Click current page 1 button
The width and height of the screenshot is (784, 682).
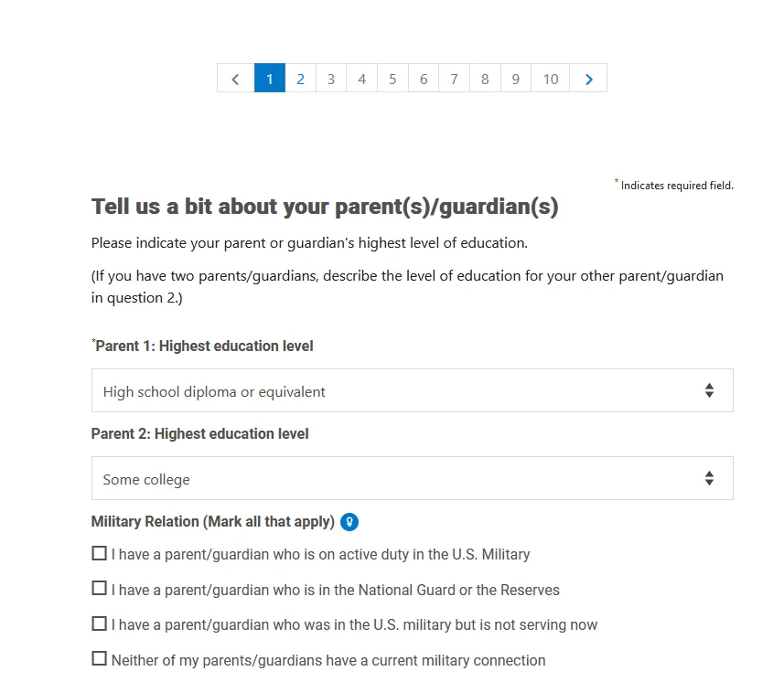tap(270, 79)
